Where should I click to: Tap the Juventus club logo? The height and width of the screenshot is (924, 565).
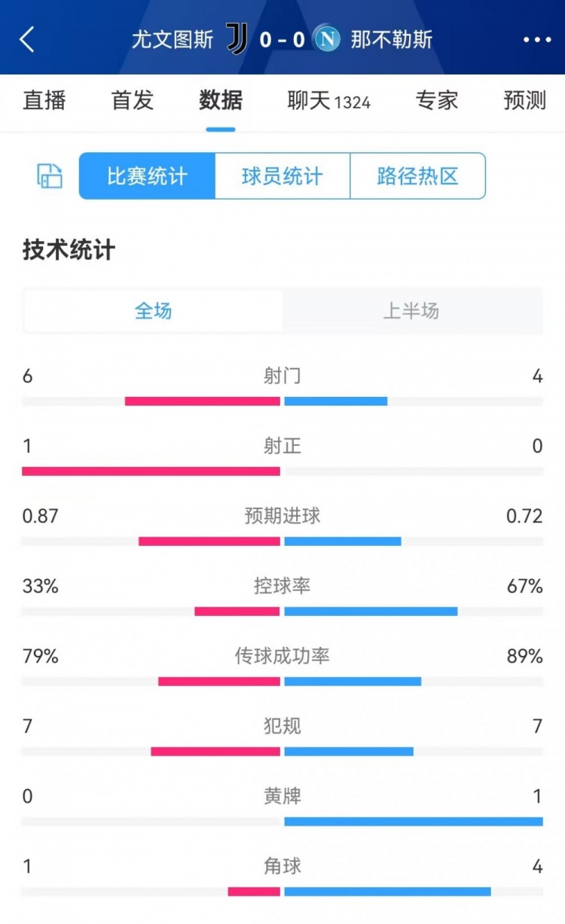point(237,38)
